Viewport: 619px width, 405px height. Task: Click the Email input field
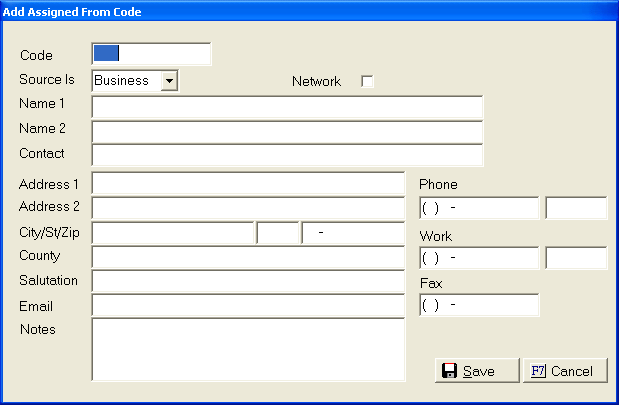pyautogui.click(x=248, y=306)
